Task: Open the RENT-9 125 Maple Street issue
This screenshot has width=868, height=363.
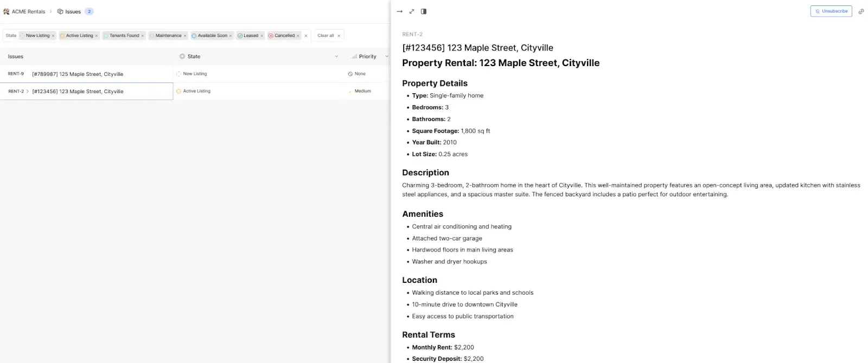Action: [78, 74]
